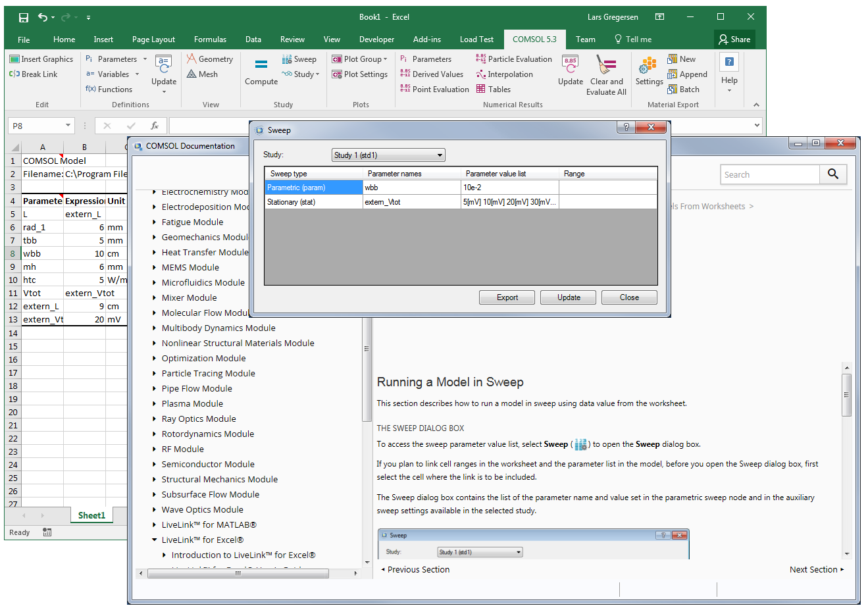Open the Developer ribbon tab

(x=376, y=39)
